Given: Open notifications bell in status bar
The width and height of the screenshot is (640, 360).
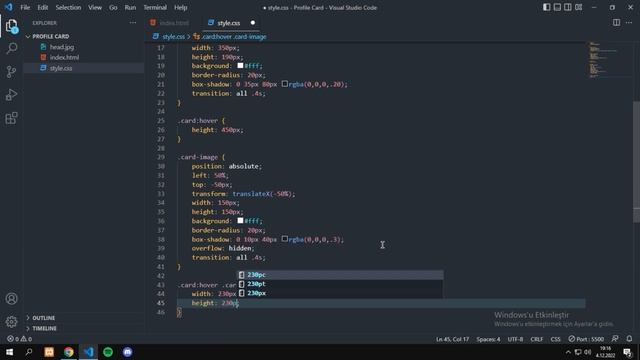Looking at the screenshot, I should click(x=629, y=339).
